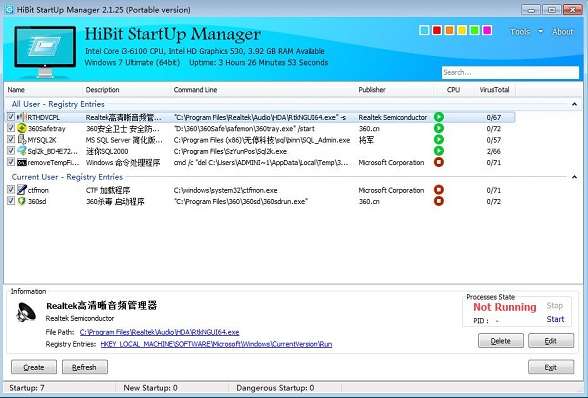This screenshot has width=588, height=398.
Task: Click the red stopped icon for removeTempFi entry
Action: tap(439, 162)
